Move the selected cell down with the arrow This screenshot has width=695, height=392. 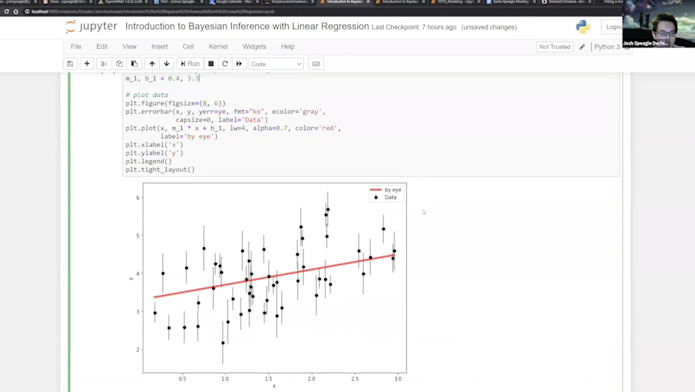pos(167,64)
